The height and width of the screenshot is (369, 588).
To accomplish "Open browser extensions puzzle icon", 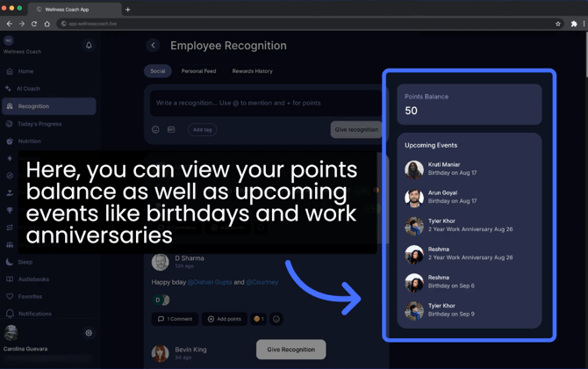I will (574, 24).
